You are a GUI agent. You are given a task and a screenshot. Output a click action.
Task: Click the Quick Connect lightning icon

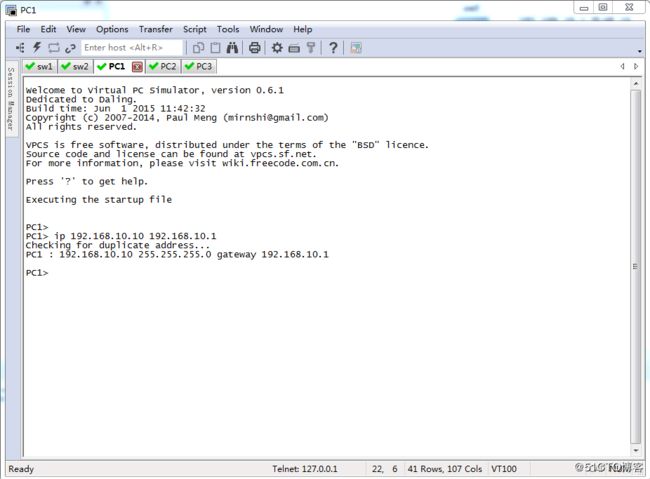click(x=37, y=48)
